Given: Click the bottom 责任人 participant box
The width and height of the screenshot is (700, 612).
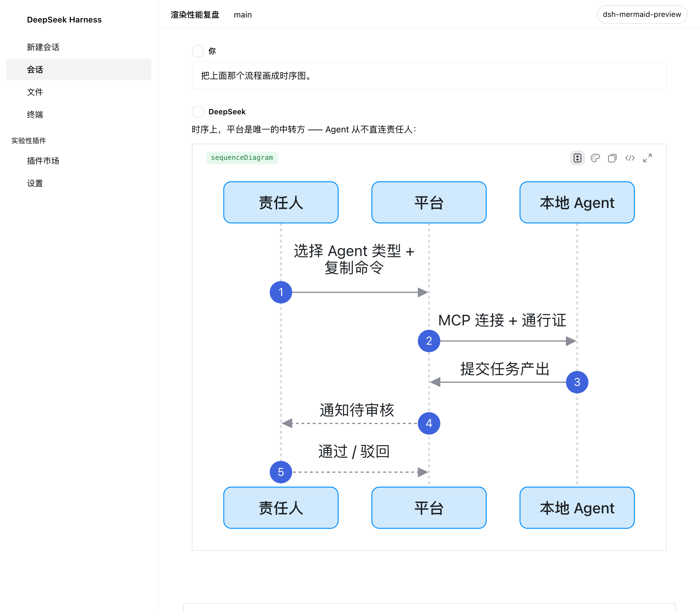Looking at the screenshot, I should pos(281,508).
